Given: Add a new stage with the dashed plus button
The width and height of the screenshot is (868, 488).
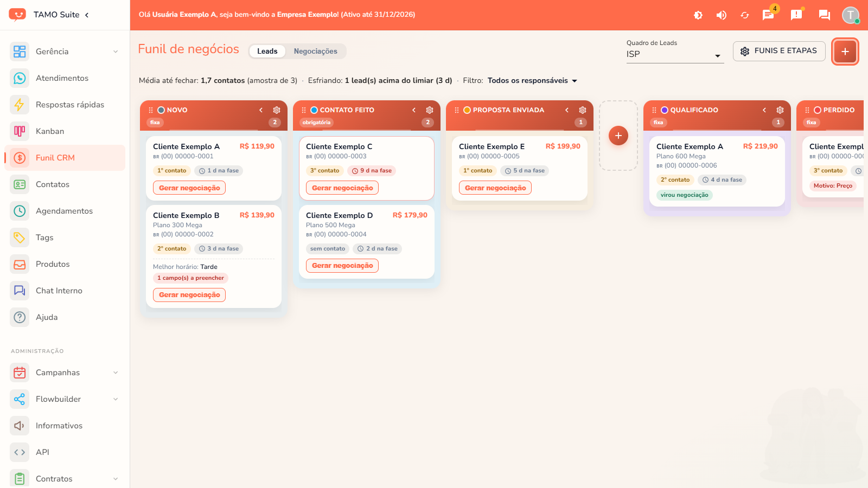Looking at the screenshot, I should (618, 136).
